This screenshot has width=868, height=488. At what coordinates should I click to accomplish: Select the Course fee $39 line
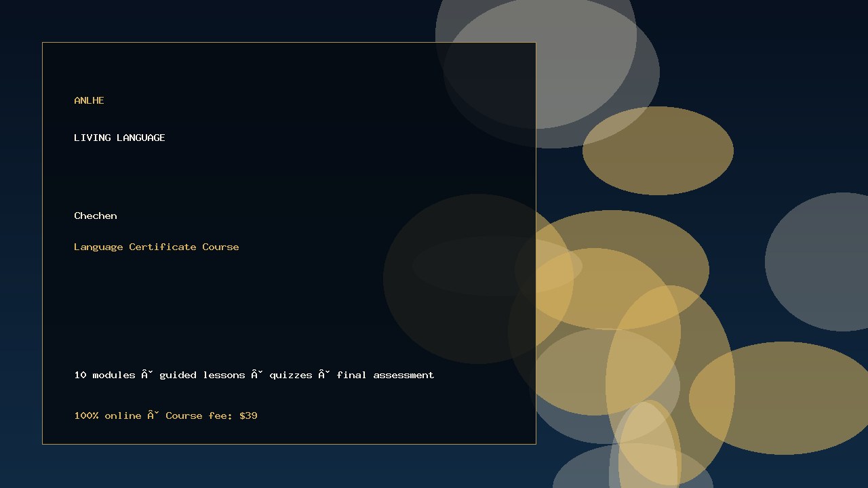click(x=166, y=415)
